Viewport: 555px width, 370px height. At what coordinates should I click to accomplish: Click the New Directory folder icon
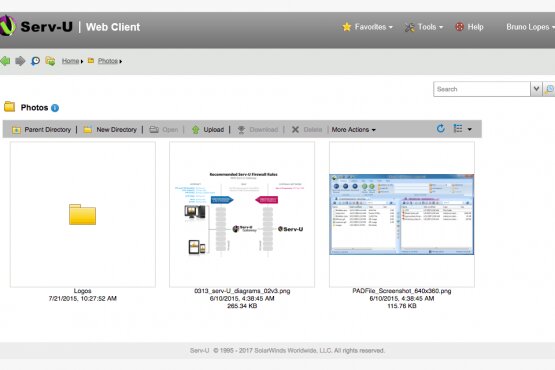tap(88, 130)
